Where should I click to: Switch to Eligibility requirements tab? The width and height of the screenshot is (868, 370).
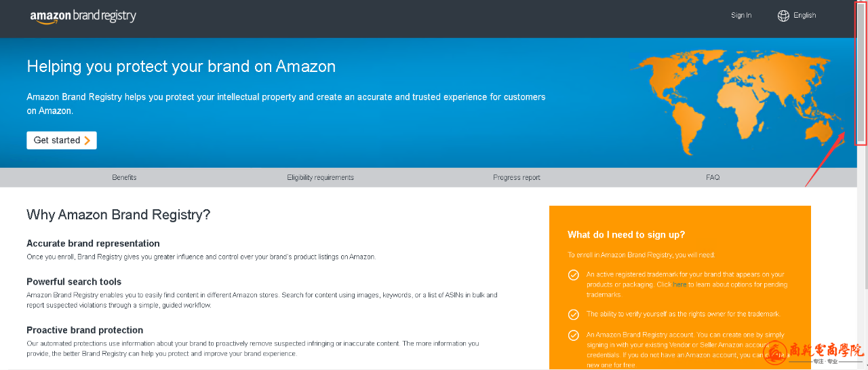[320, 177]
